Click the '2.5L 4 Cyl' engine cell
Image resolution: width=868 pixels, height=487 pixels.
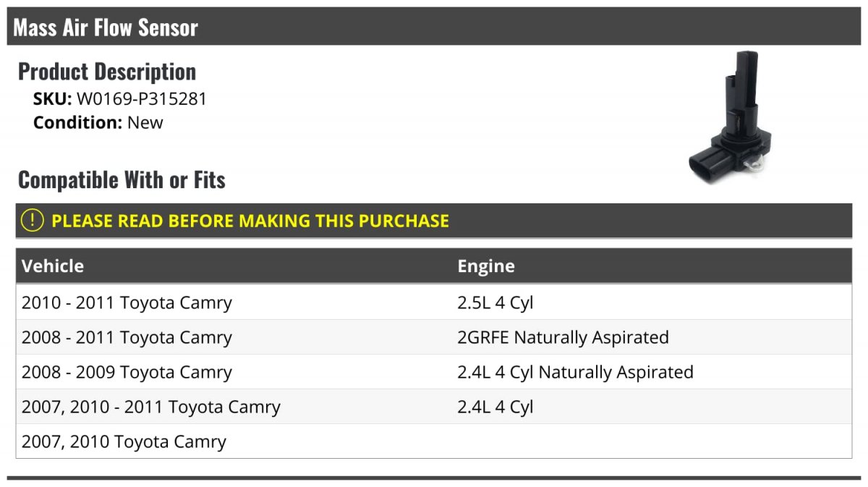pyautogui.click(x=495, y=302)
